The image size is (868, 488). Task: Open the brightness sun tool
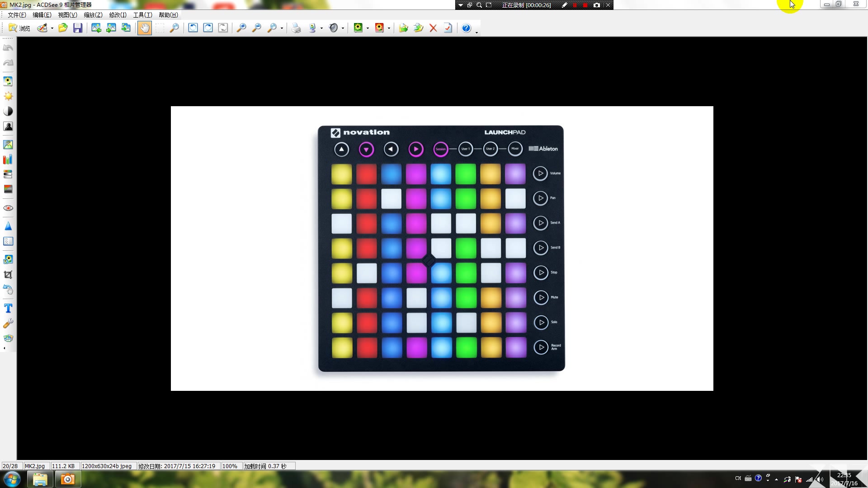click(8, 96)
